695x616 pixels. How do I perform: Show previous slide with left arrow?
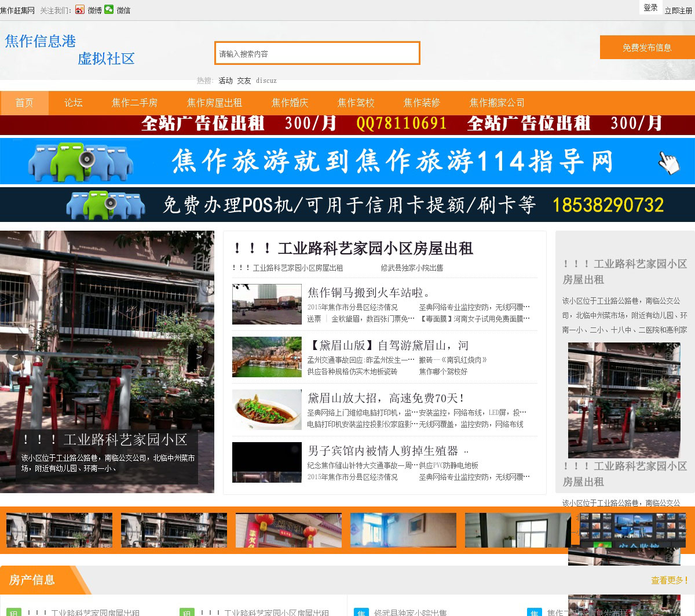15,356
